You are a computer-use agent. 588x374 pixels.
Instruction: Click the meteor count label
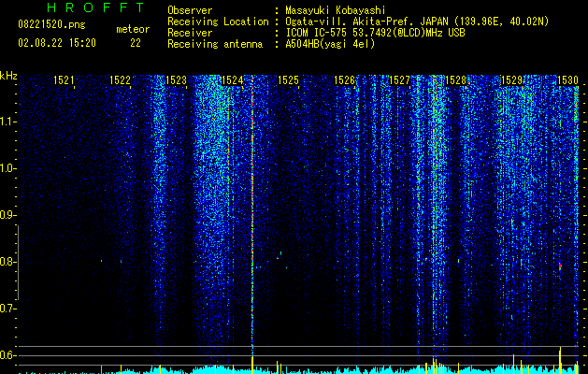(133, 29)
